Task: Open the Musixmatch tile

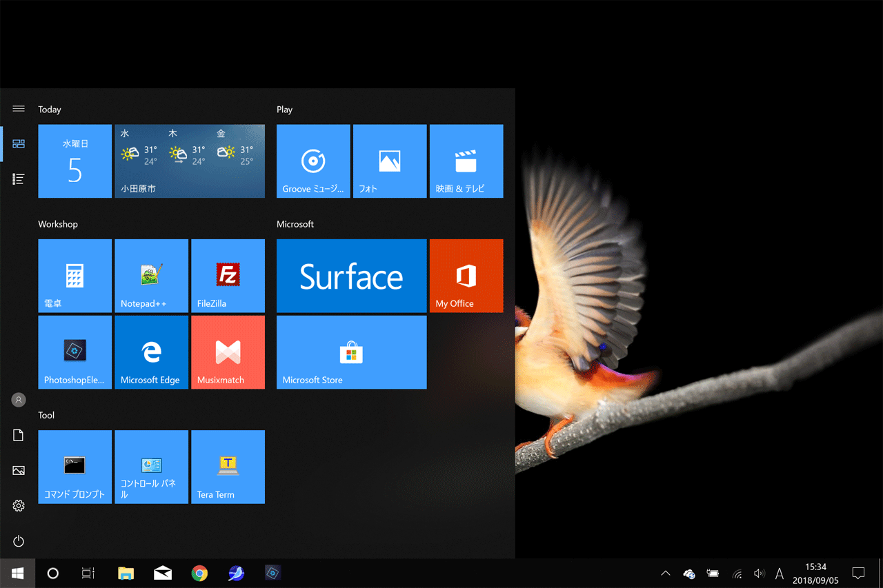Action: tap(228, 352)
